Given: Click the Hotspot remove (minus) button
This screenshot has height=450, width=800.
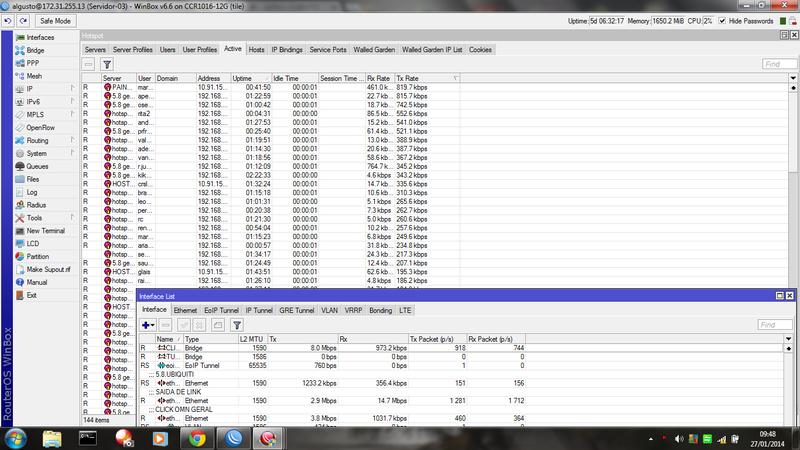Looking at the screenshot, I should (89, 64).
